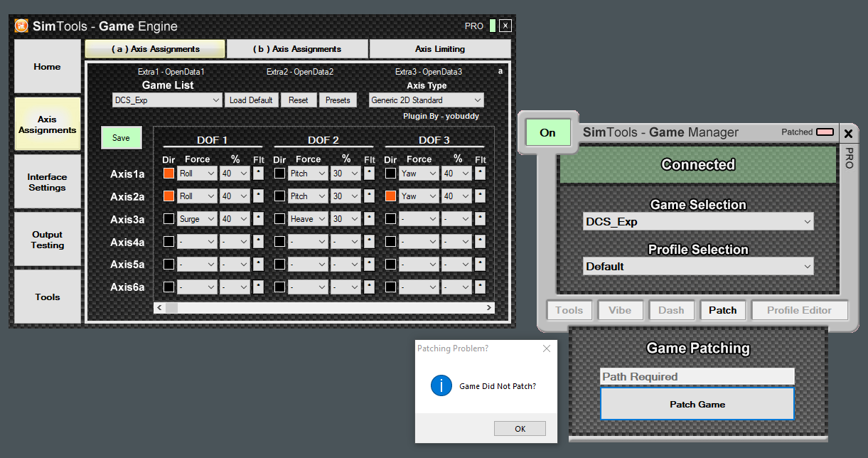Click Axis3a DOF 3 filter asterisk button
This screenshot has width=868, height=458.
tap(480, 218)
